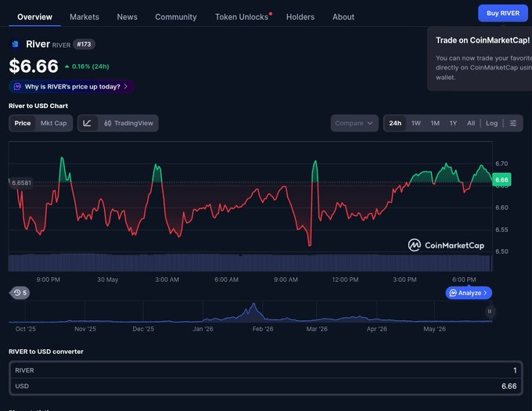The width and height of the screenshot is (532, 411).
Task: Click the pause handle on range slider
Action: pyautogui.click(x=489, y=312)
